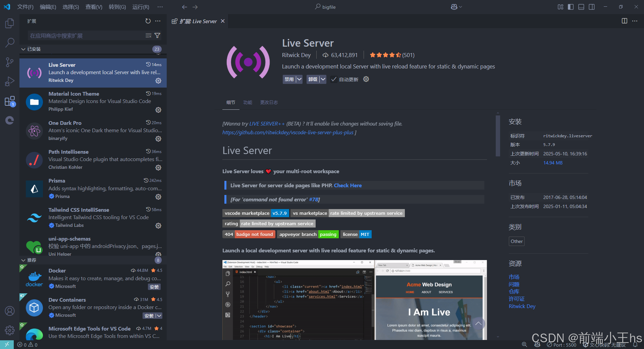
Task: Open the View menu
Action: point(94,7)
